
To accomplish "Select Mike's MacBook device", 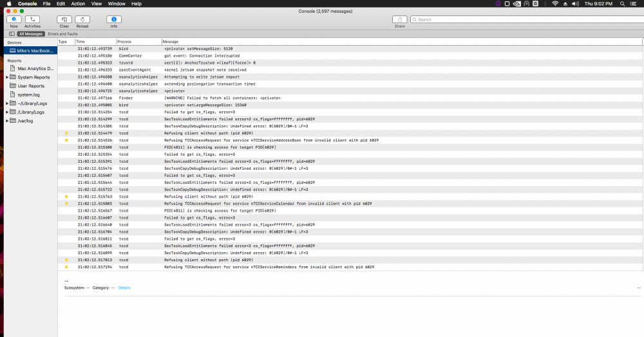I will (x=31, y=51).
